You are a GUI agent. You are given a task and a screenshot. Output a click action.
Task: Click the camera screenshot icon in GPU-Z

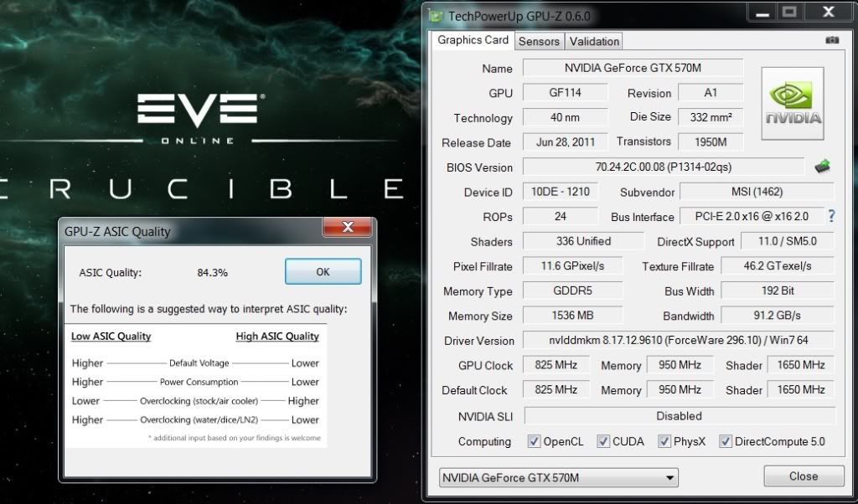831,40
